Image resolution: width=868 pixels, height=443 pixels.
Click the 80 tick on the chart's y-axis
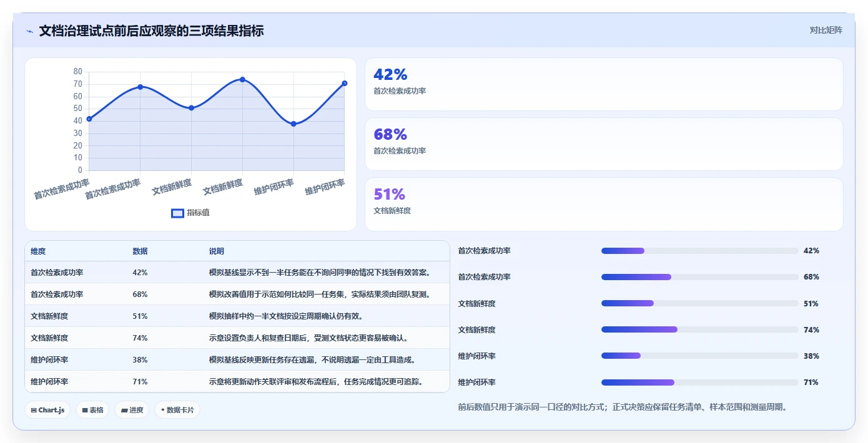pyautogui.click(x=77, y=72)
